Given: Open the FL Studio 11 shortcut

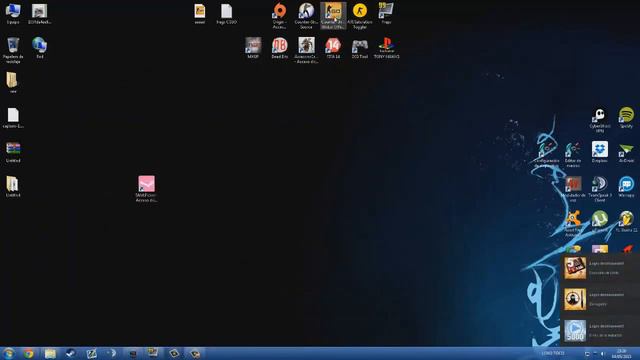Looking at the screenshot, I should pos(626,221).
